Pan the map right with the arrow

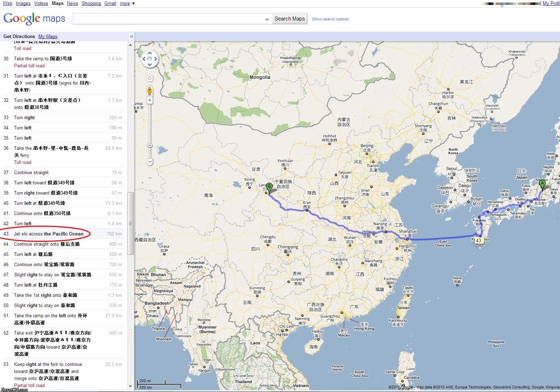tap(155, 59)
